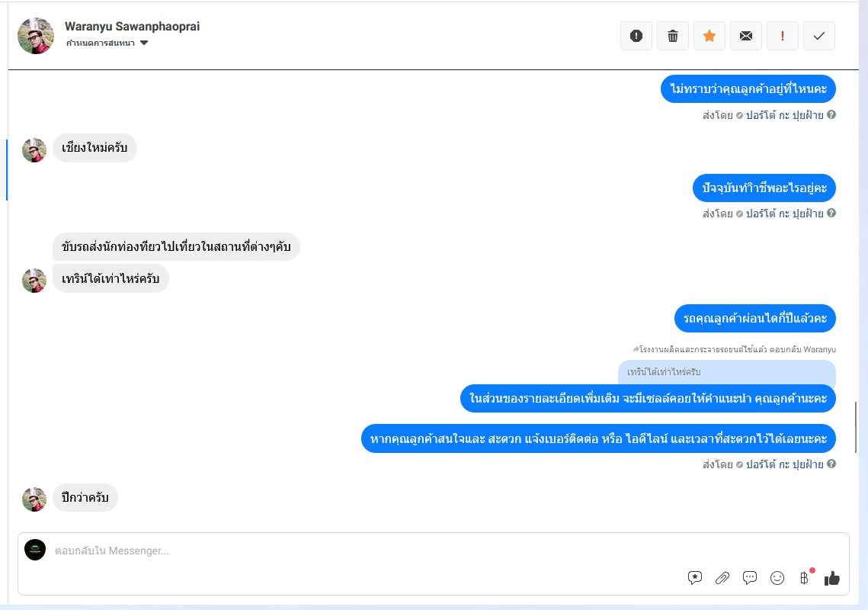Mark conversation unread with envelope icon
Viewport: 868px width, 610px height.
[745, 36]
